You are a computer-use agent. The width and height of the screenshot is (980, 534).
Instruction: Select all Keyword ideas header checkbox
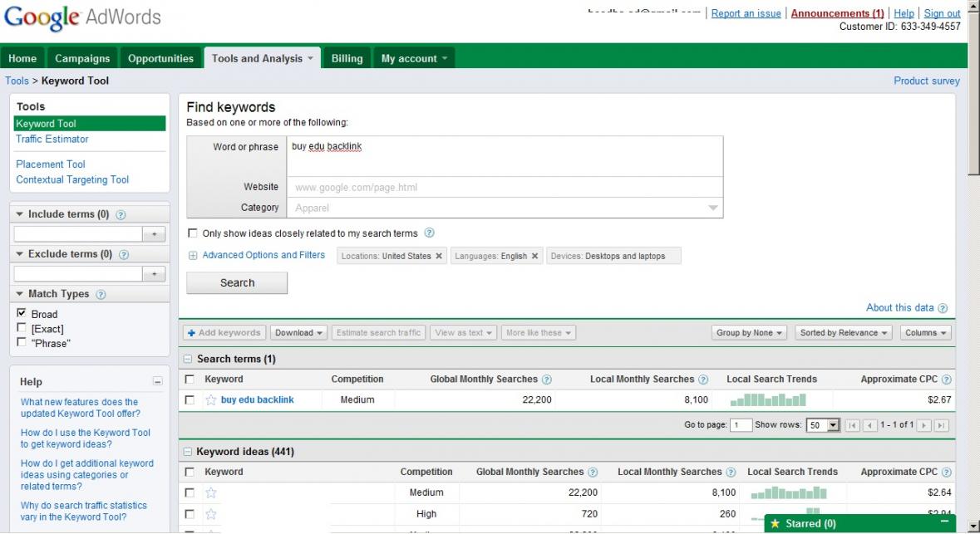tap(190, 473)
